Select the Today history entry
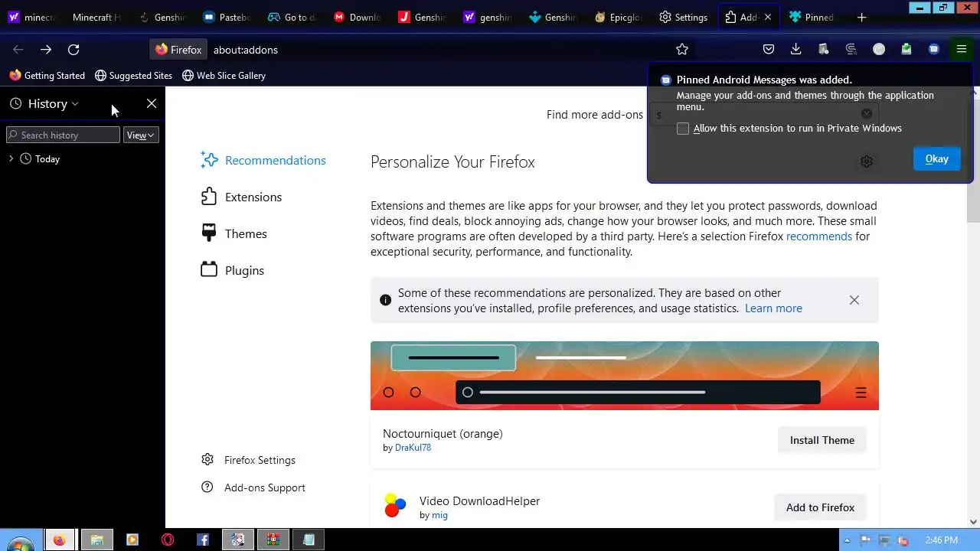This screenshot has width=980, height=551. (x=47, y=159)
